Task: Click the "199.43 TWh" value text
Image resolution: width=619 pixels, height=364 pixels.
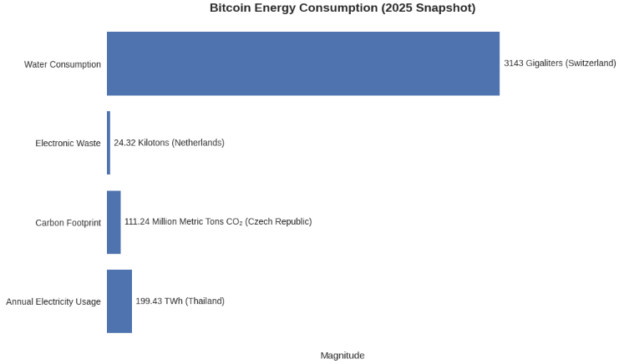Action: pos(159,301)
